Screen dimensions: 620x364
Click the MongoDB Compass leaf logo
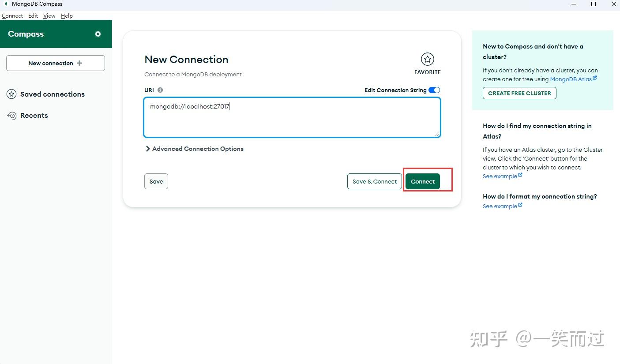(x=6, y=4)
